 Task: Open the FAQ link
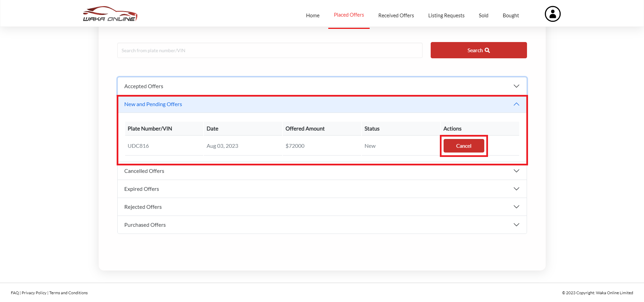point(15,293)
